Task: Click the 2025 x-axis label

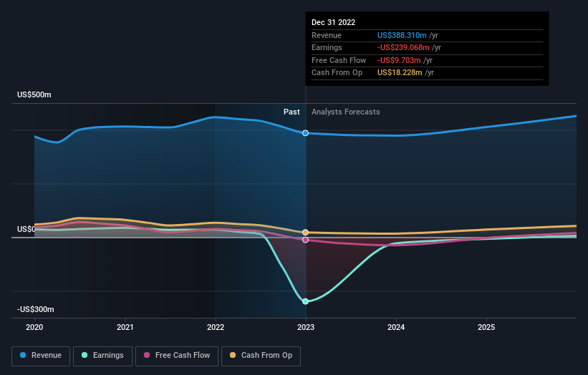Action: (x=486, y=328)
